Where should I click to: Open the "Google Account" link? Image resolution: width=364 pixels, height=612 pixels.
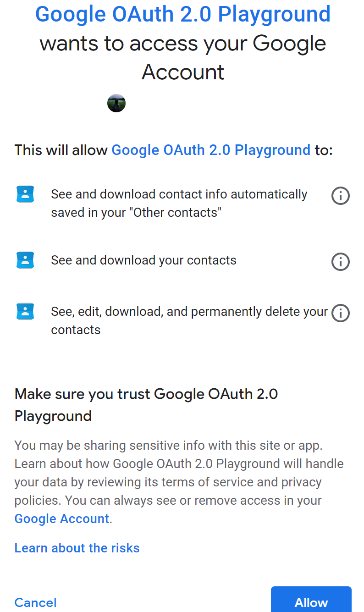point(62,518)
